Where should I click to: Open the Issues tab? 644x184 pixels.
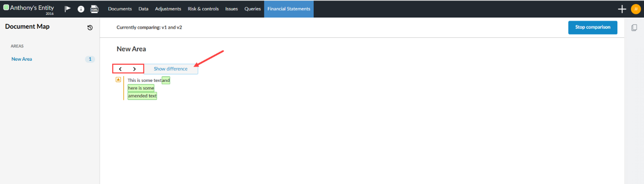click(x=231, y=9)
